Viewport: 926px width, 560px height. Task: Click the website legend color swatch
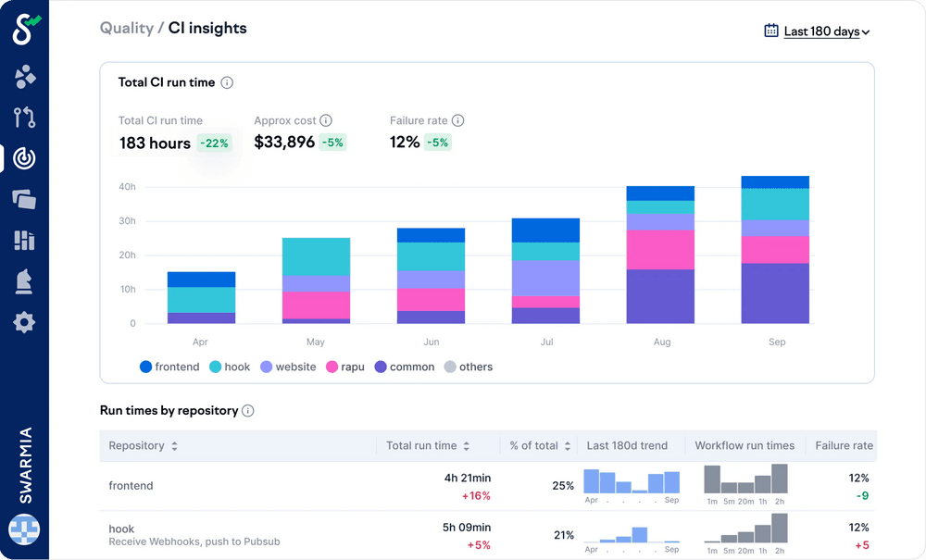(x=266, y=367)
